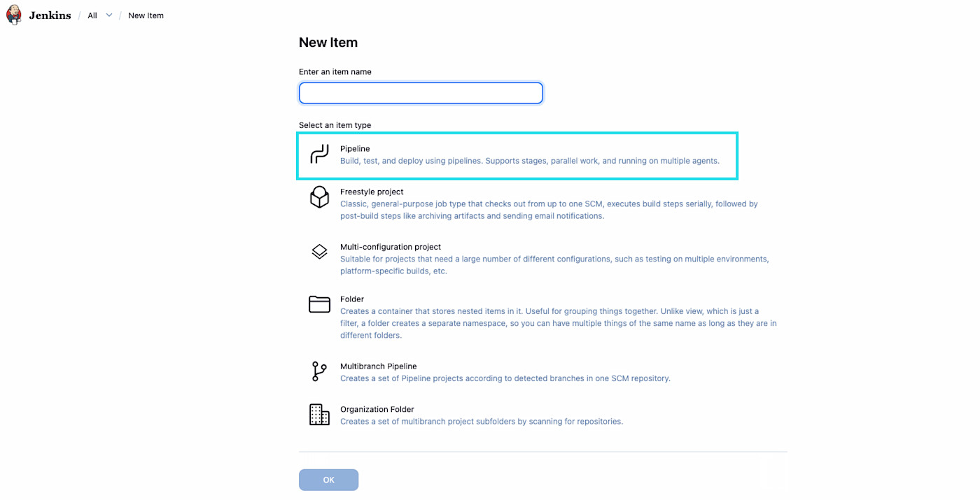Choose the Multibranch Pipeline label
The image size is (980, 500).
click(378, 366)
